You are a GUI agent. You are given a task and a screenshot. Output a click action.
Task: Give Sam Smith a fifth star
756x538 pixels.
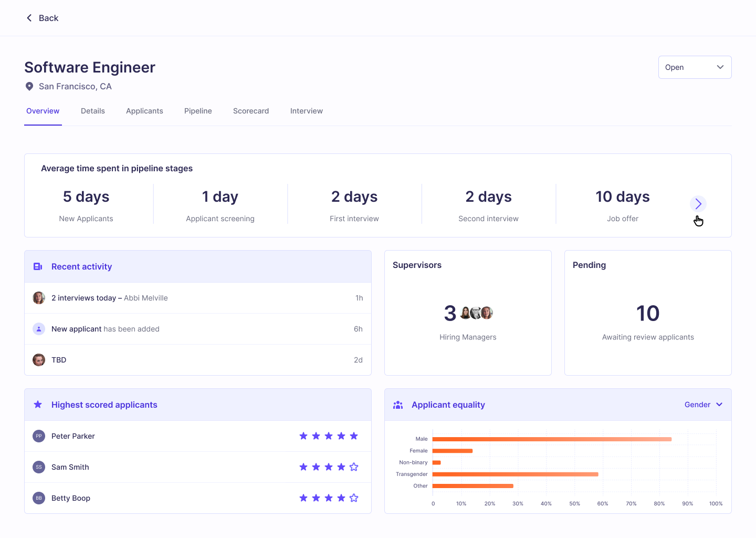click(x=354, y=467)
